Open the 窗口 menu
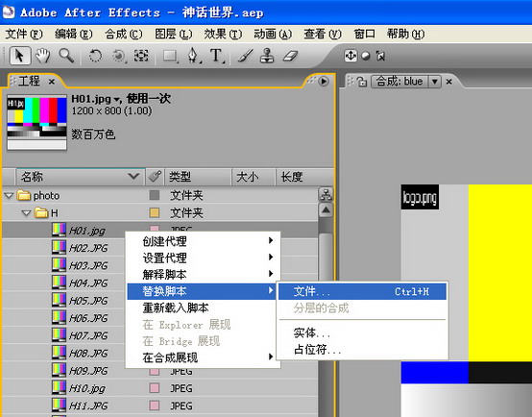This screenshot has height=417, width=532. [x=364, y=34]
